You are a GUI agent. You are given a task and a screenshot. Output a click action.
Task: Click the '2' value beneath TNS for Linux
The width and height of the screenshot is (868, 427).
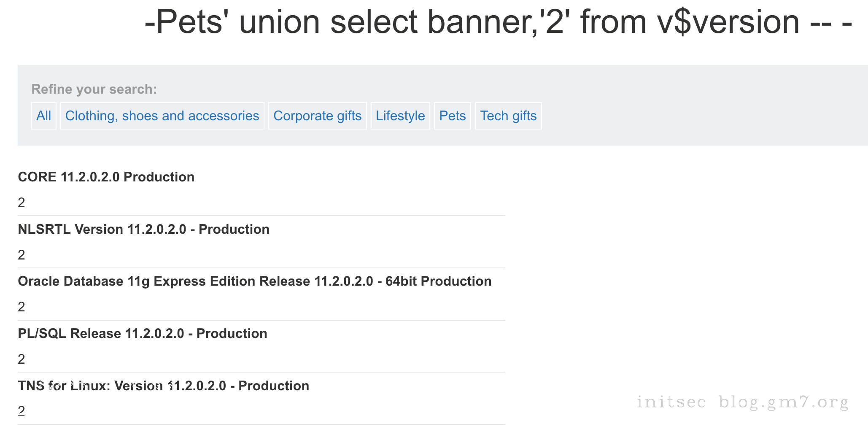22,411
